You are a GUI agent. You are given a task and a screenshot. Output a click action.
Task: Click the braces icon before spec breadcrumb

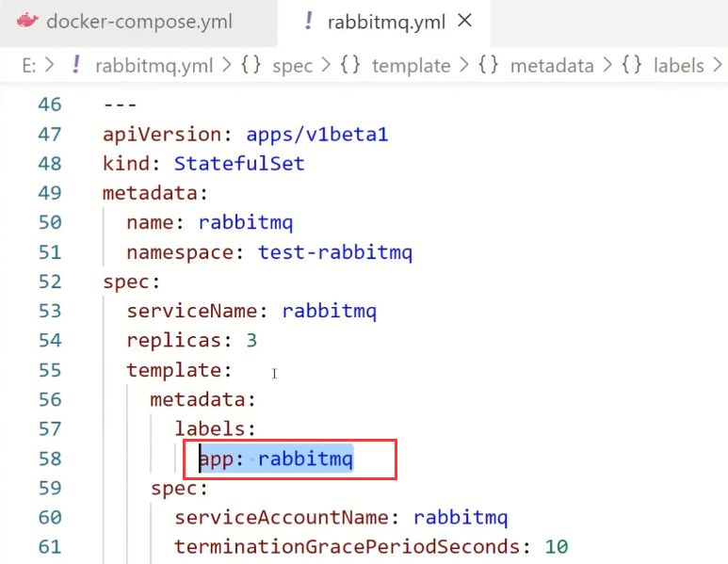click(251, 65)
